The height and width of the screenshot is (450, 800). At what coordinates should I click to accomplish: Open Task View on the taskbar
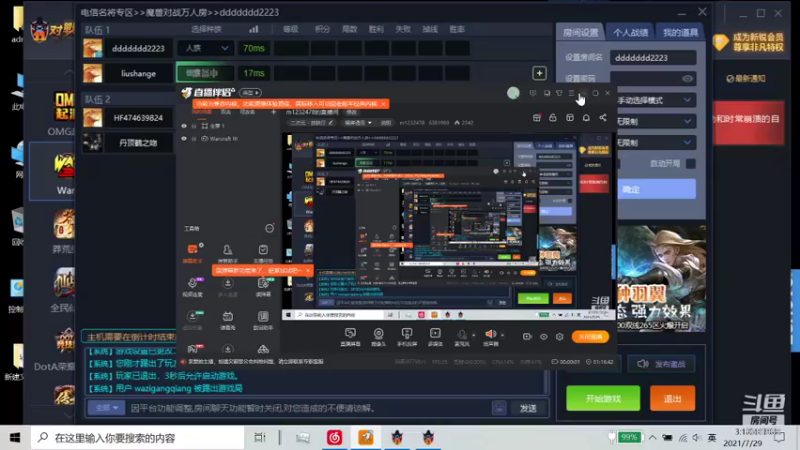click(260, 438)
